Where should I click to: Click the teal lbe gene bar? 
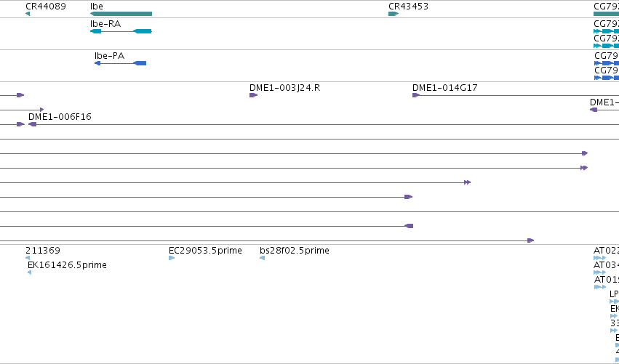point(121,14)
